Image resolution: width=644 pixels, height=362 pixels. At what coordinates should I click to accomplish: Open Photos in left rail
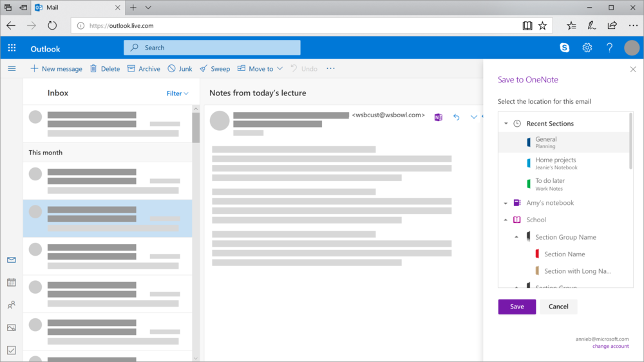click(x=12, y=327)
